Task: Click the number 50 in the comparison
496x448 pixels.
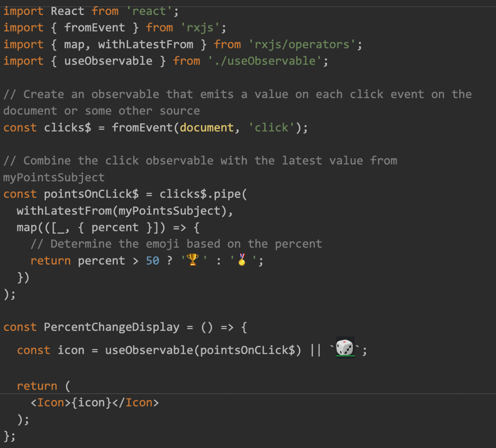Action: coord(153,261)
